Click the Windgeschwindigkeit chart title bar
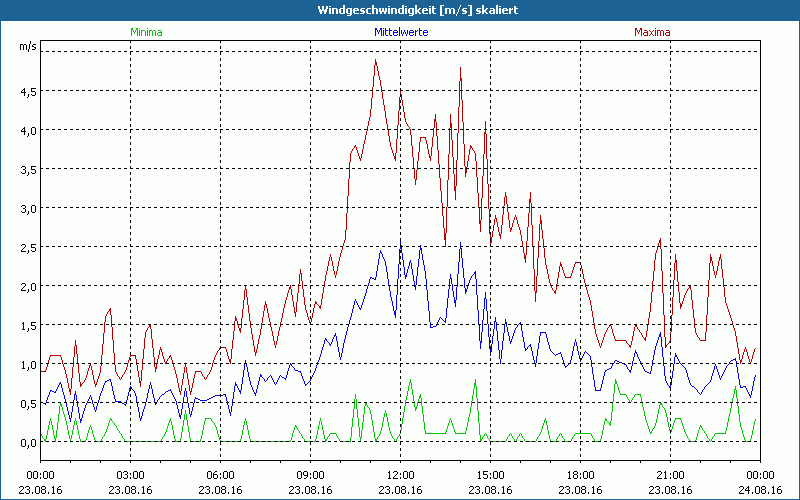Screen dimensions: 800x500 (400, 9)
